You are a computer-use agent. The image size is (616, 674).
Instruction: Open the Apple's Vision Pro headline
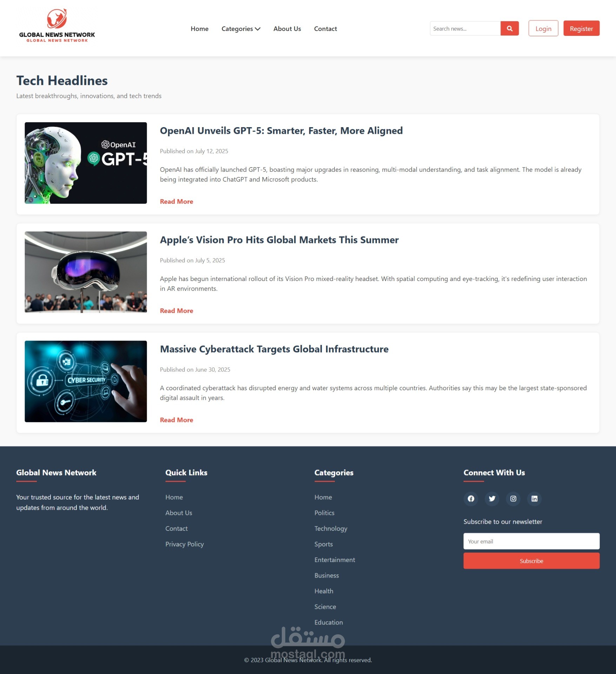[279, 240]
